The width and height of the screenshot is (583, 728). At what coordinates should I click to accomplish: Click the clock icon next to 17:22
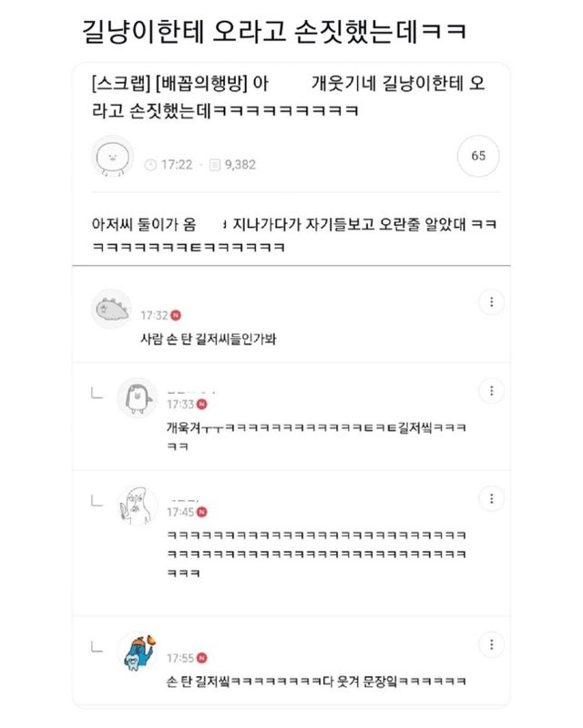click(151, 165)
